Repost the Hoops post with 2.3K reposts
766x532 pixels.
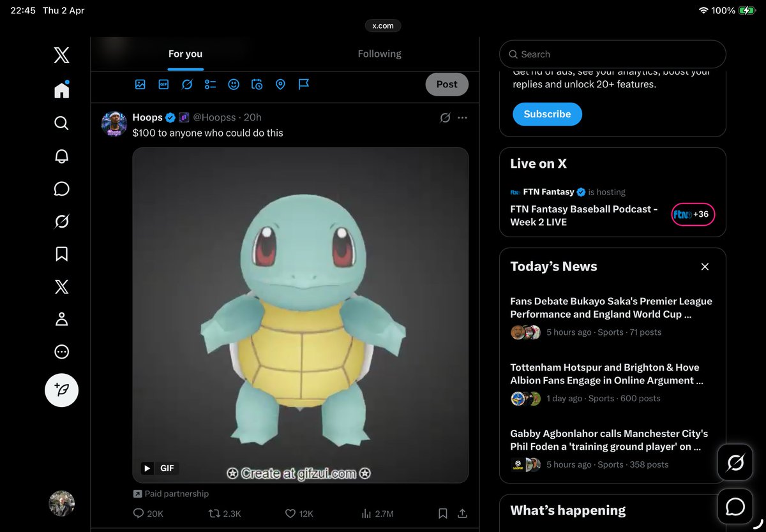tap(225, 514)
